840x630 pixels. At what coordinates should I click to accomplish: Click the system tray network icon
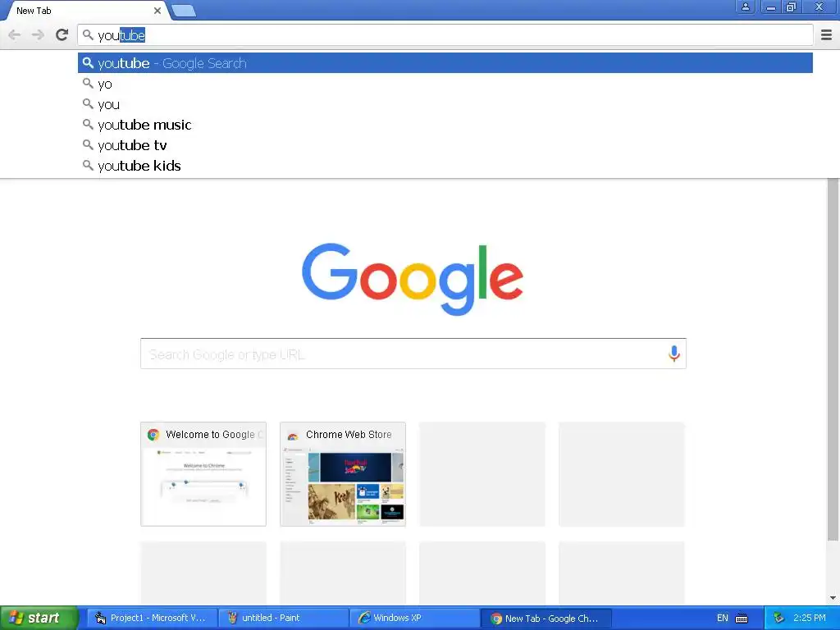(779, 619)
